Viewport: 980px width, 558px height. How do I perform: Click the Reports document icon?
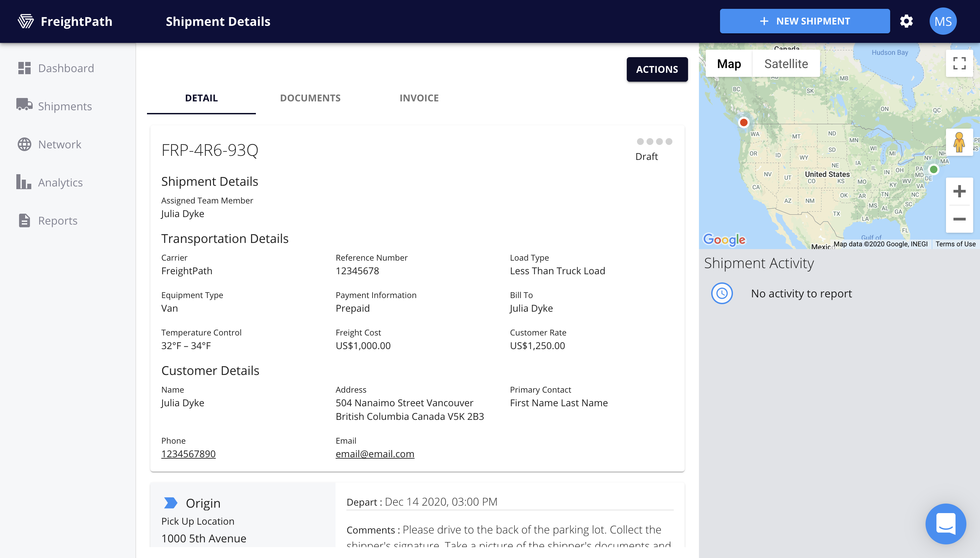[24, 220]
